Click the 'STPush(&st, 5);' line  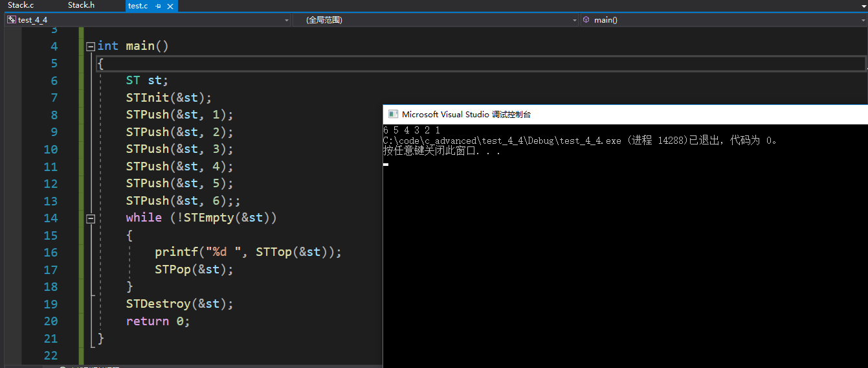coord(180,183)
